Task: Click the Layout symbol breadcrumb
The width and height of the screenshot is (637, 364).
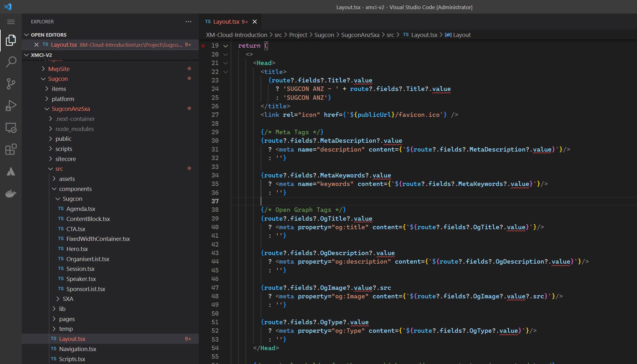Action: pyautogui.click(x=458, y=35)
